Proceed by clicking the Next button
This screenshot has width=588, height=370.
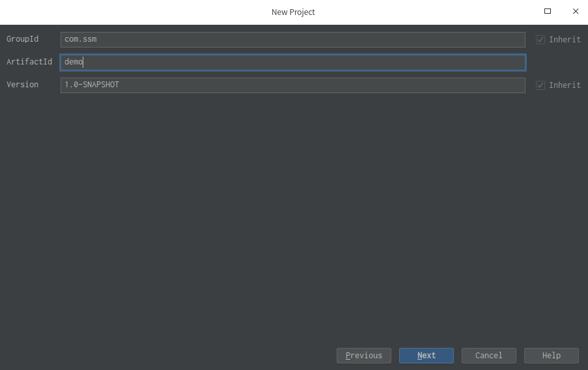pyautogui.click(x=426, y=356)
